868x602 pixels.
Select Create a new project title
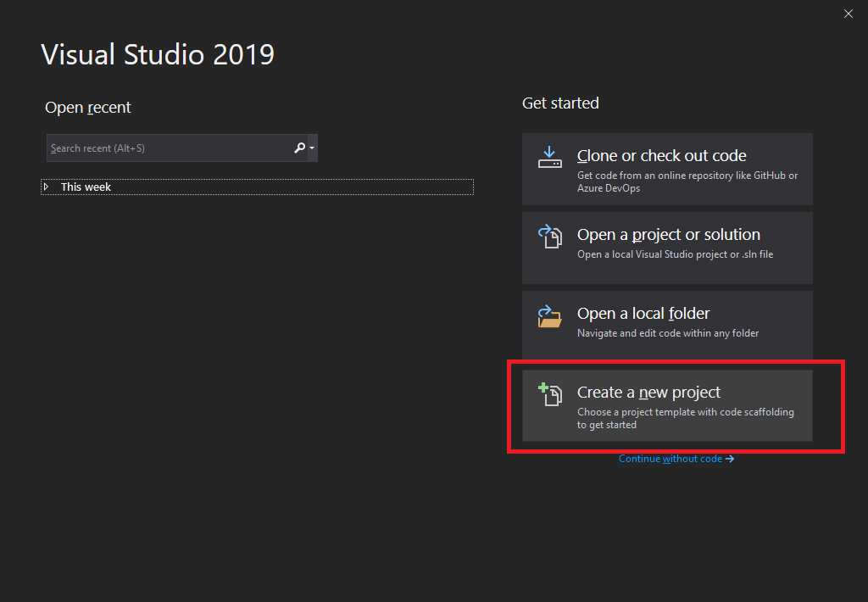point(648,392)
